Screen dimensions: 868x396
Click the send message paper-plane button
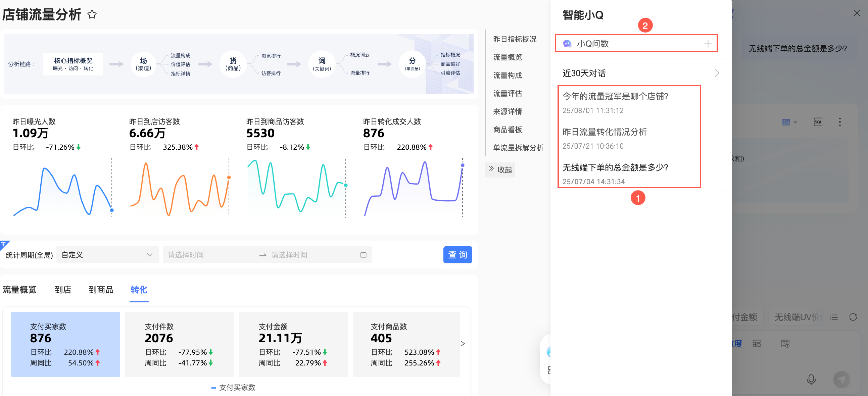point(841,380)
